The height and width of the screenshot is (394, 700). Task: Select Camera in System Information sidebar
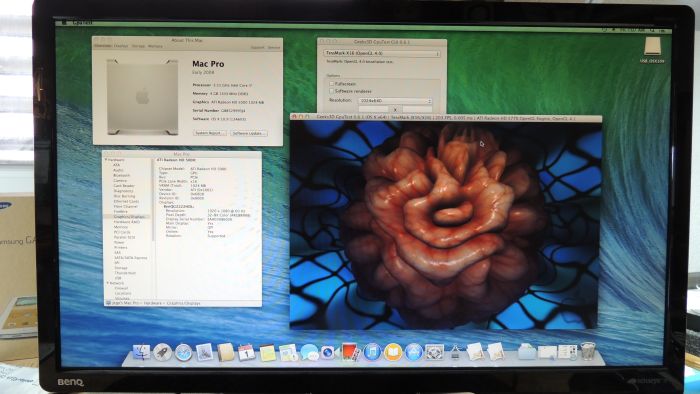(120, 180)
